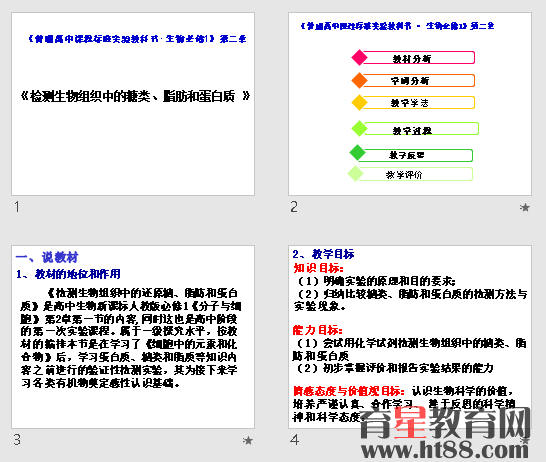Image resolution: width=546 pixels, height=462 pixels.
Task: Click the animation star under slide 3
Action: (248, 440)
